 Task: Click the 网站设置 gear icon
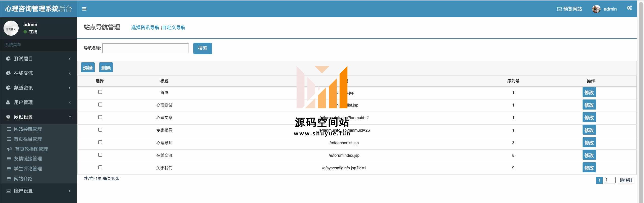8,117
